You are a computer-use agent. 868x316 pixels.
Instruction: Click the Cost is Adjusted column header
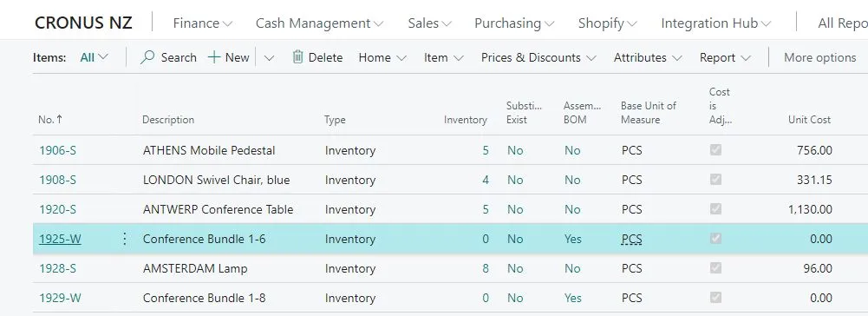pyautogui.click(x=721, y=106)
